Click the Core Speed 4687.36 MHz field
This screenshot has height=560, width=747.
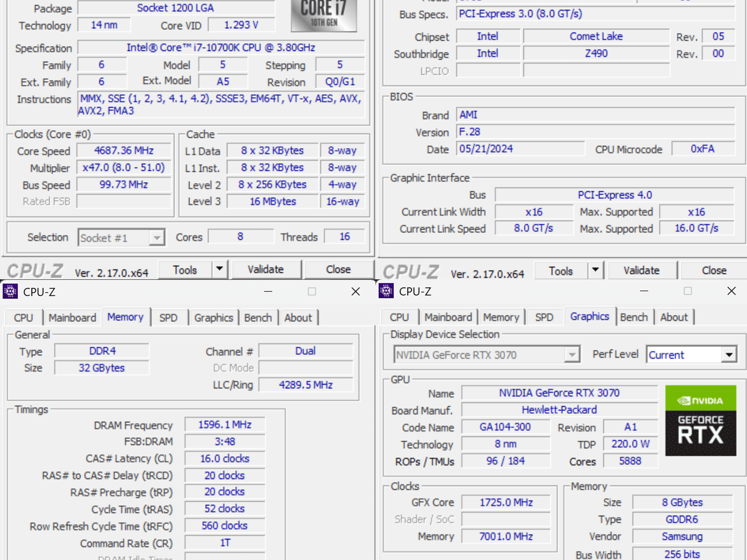[x=124, y=151]
